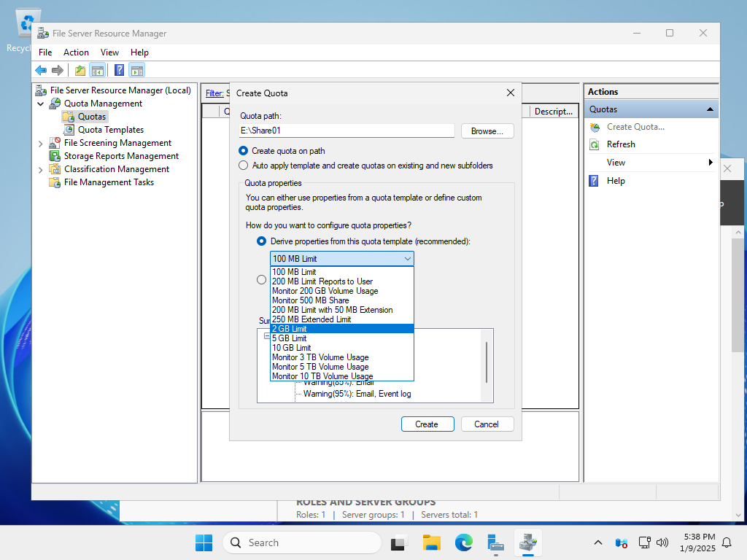
Task: Choose 'Monitor 200 GB Volume Usage' template
Action: click(341, 291)
